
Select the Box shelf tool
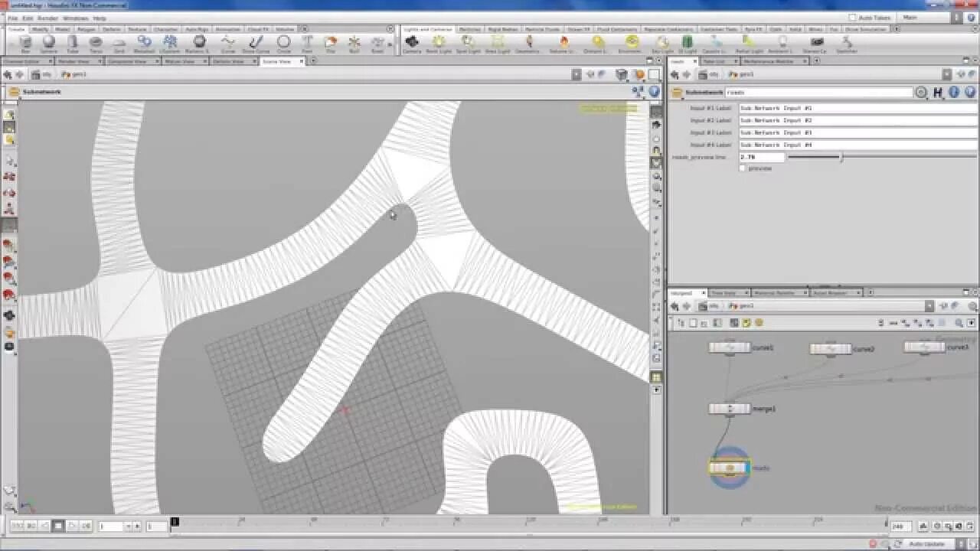[x=25, y=44]
